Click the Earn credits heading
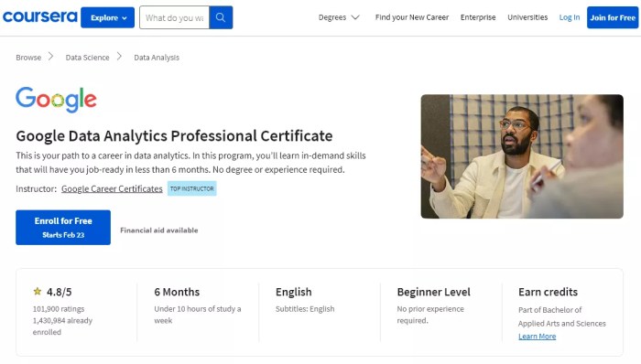Viewport: 641px width, 364px height. pos(548,292)
